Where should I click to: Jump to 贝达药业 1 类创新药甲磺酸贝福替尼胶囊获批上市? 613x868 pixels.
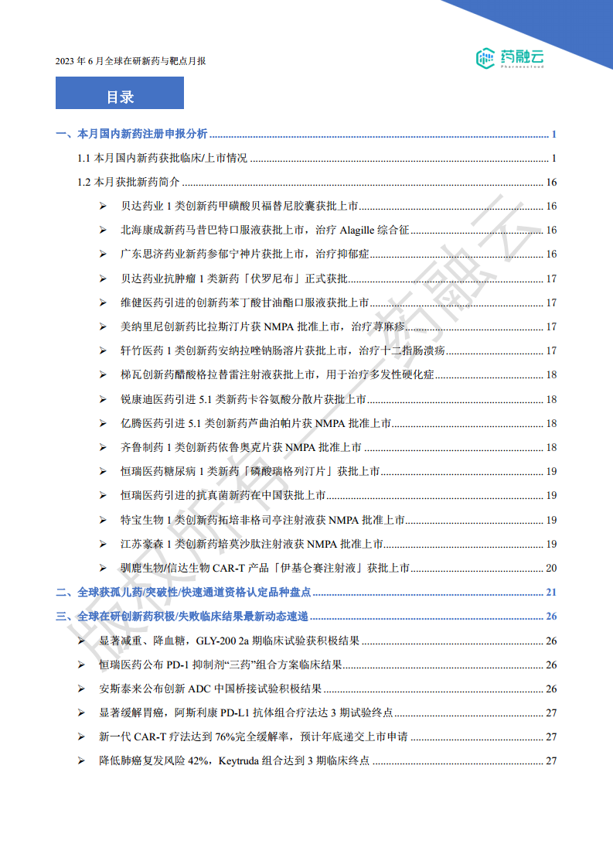click(328, 206)
